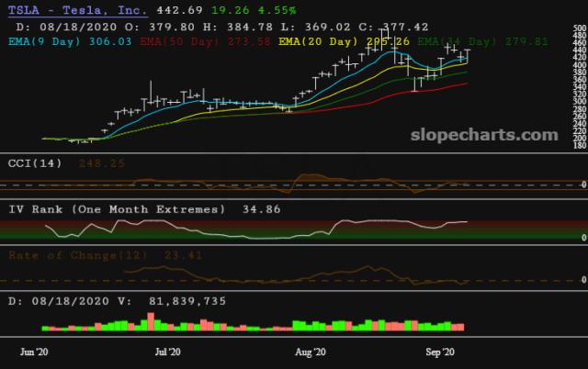Image resolution: width=588 pixels, height=369 pixels.
Task: Click the 180 price axis label
Action: pyautogui.click(x=580, y=145)
